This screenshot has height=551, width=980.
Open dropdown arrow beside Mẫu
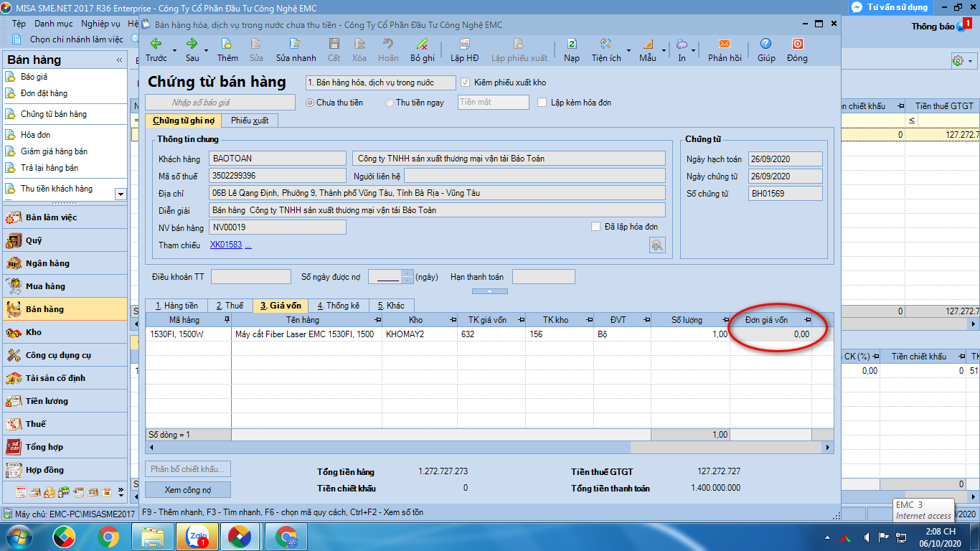(x=664, y=51)
